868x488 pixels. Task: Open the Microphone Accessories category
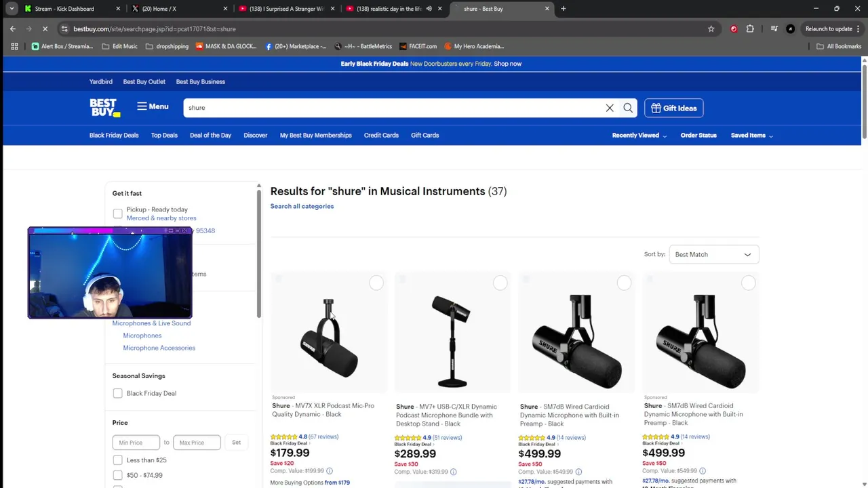(159, 348)
